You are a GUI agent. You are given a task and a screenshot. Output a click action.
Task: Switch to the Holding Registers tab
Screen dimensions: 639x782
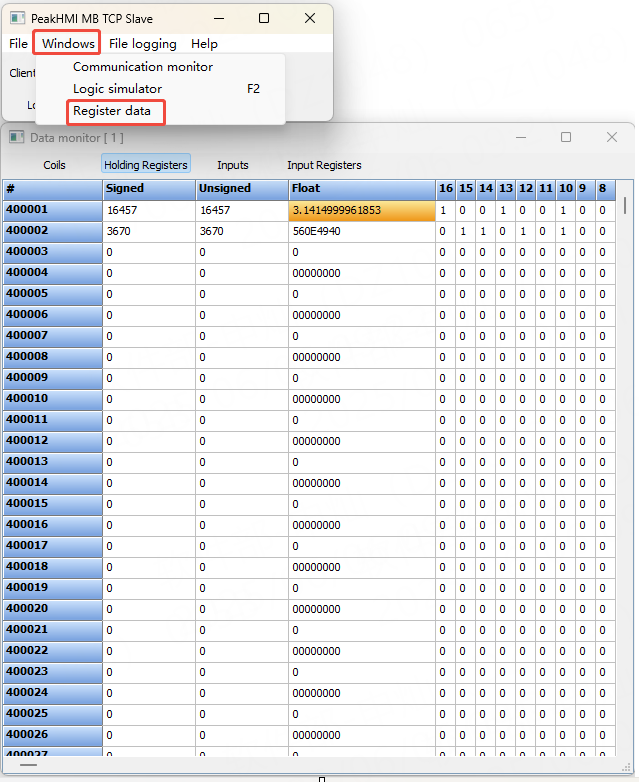point(146,165)
